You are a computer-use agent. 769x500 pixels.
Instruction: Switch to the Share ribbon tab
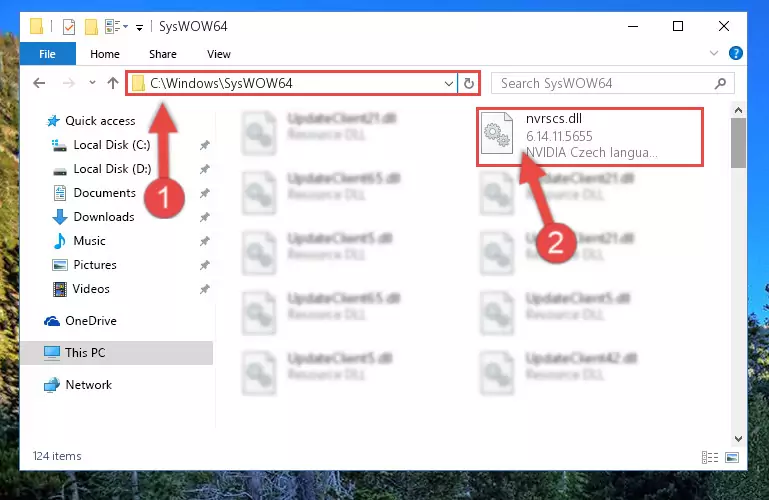[x=163, y=54]
